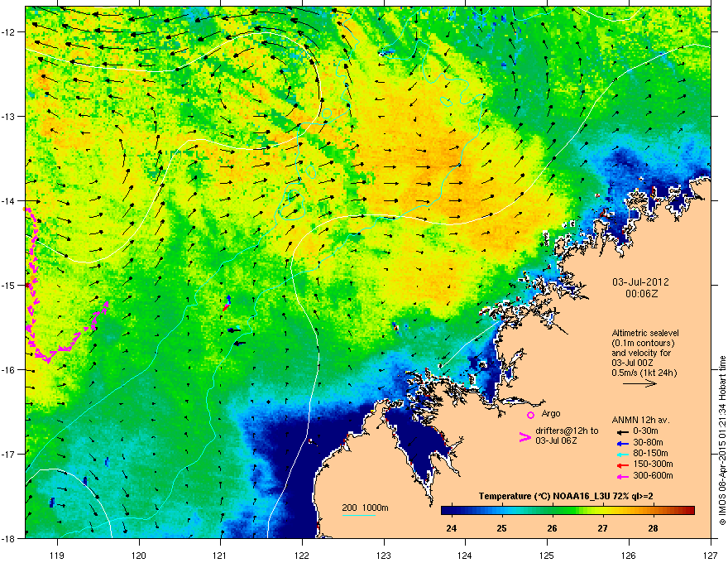Screen dimensions: 728x563
Task: Click latitude axis label -18
Action: click(9, 538)
